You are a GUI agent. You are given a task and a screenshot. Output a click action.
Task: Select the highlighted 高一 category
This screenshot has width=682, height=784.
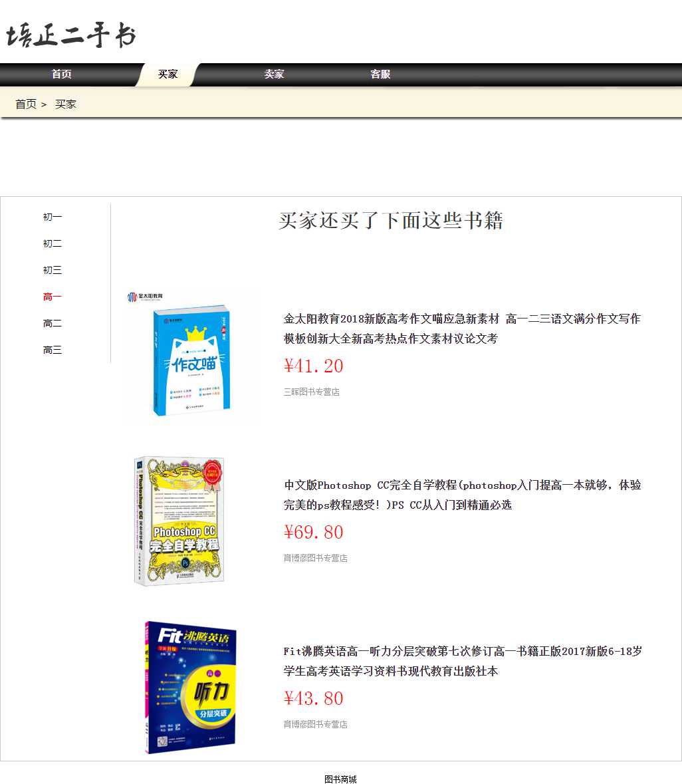point(53,297)
